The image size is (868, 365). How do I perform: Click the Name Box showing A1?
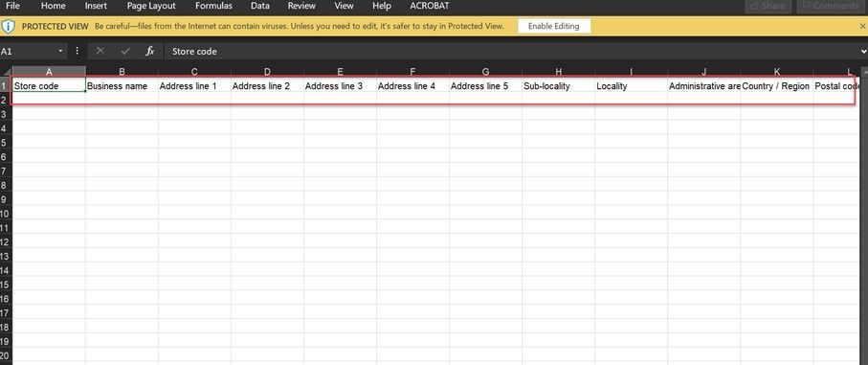[x=28, y=51]
